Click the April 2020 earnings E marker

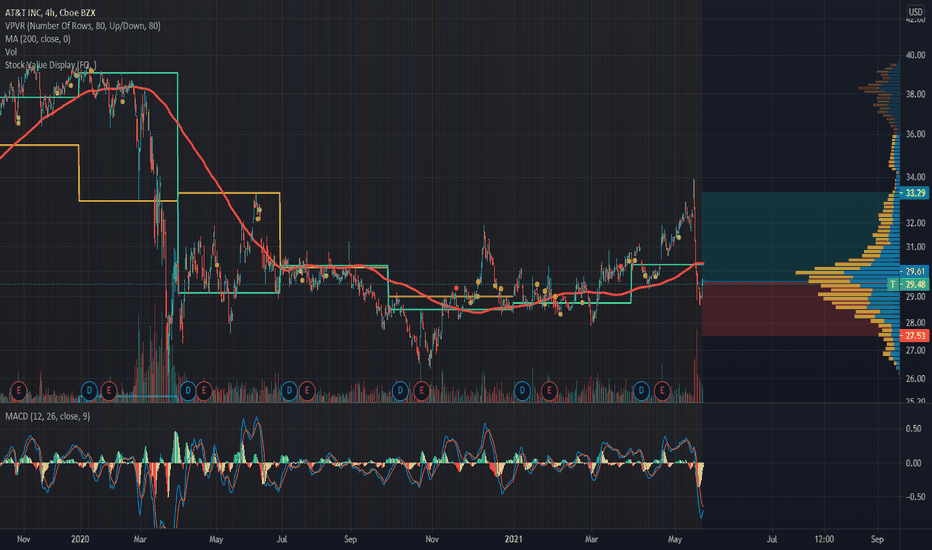204,391
